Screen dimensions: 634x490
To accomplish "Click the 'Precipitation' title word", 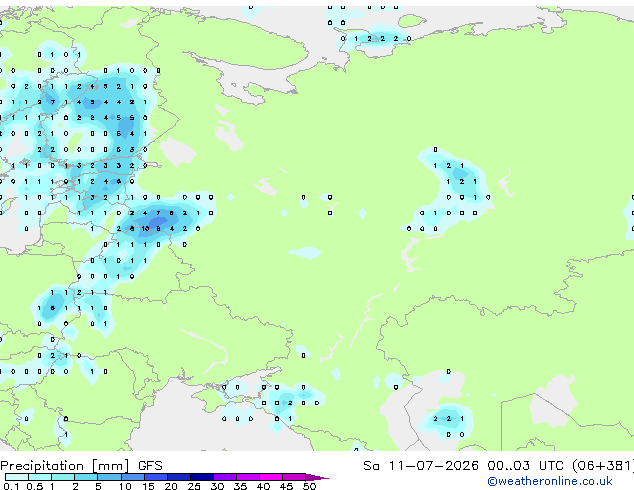I will tap(42, 466).
